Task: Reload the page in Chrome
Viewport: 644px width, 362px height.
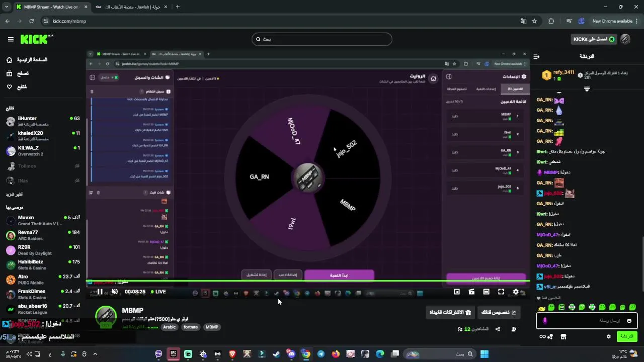Action: 31,21
